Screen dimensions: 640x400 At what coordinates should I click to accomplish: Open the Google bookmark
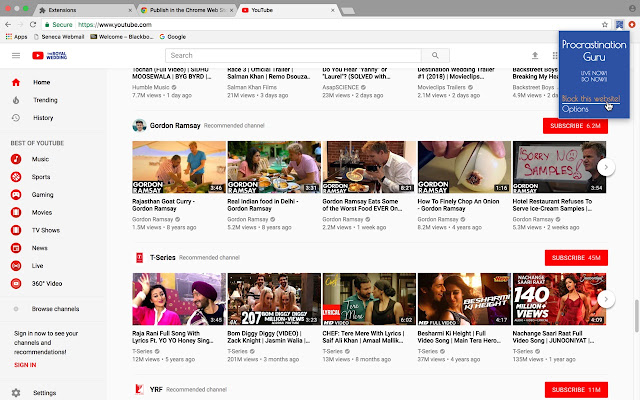[173, 37]
